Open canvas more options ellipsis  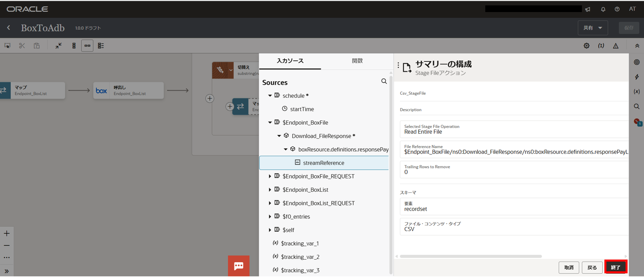pos(7,258)
